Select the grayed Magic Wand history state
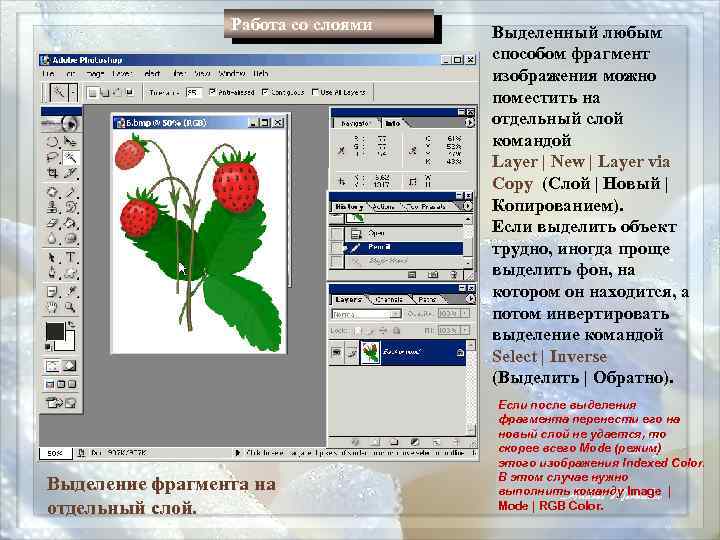Screen dimensions: 720x540 (x=404, y=261)
